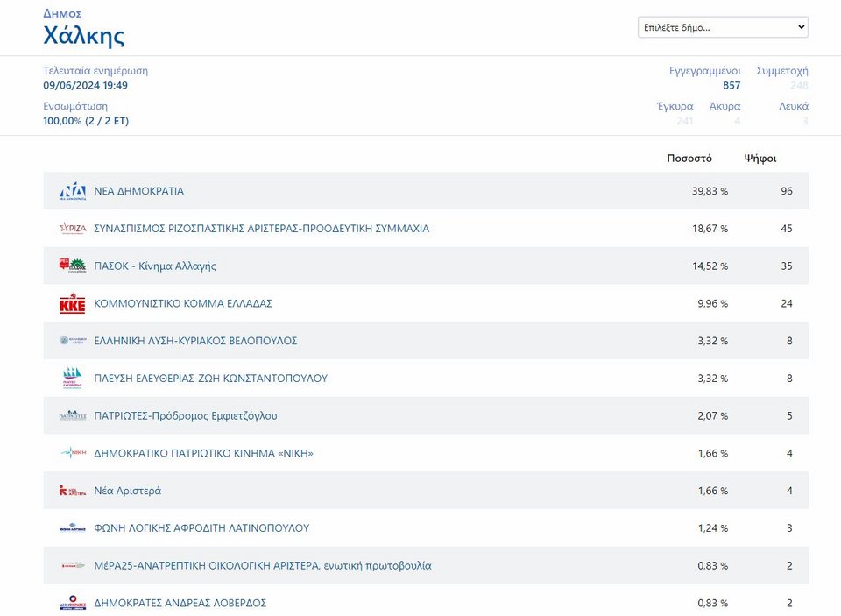
Task: Select the ΔΗΜΟΚΡΑΤΕΣ ΑΝΔΡΕΑΣ ΛΟΒΕΡΔΟΣ party name
Action: pos(180,603)
